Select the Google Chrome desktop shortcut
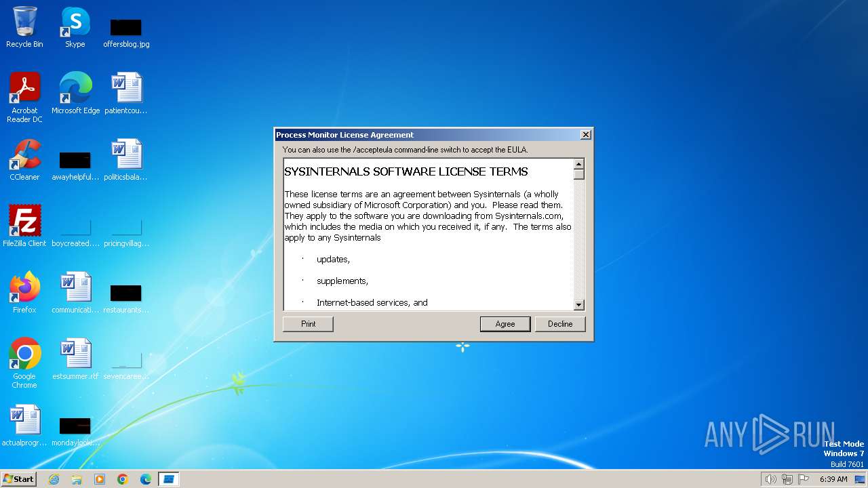 (24, 363)
